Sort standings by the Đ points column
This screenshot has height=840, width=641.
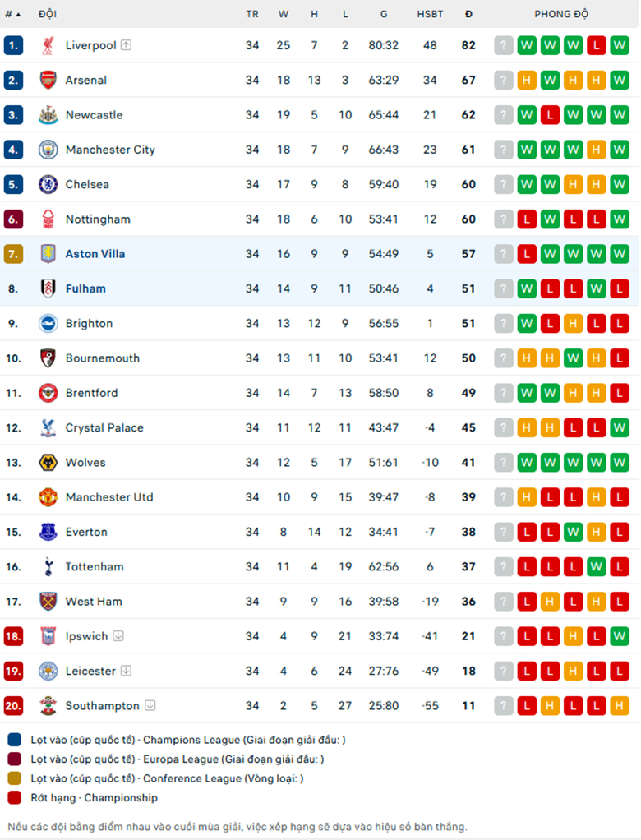pyautogui.click(x=468, y=15)
